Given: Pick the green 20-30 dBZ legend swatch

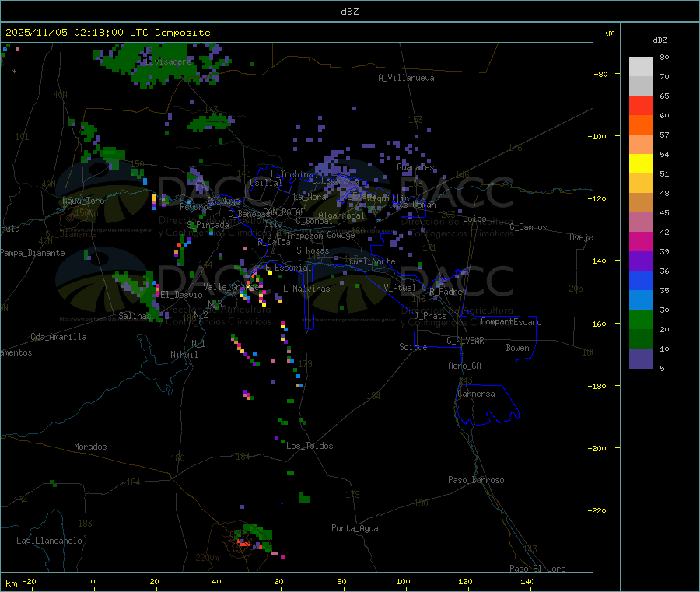Looking at the screenshot, I should [641, 319].
